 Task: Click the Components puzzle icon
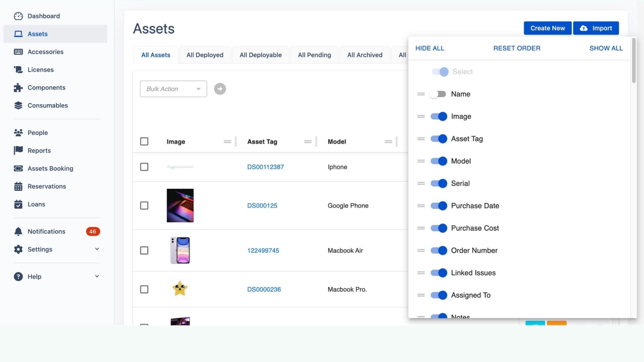click(x=18, y=87)
